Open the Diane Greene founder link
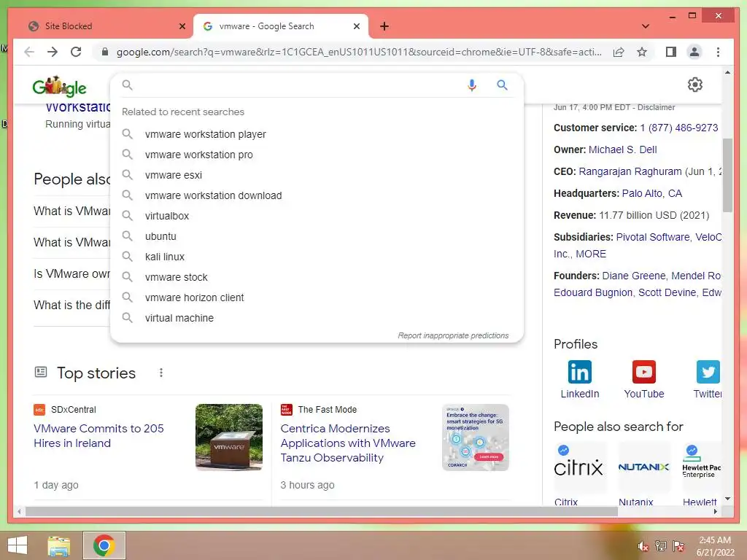Viewport: 747px width, 560px height. tap(634, 276)
